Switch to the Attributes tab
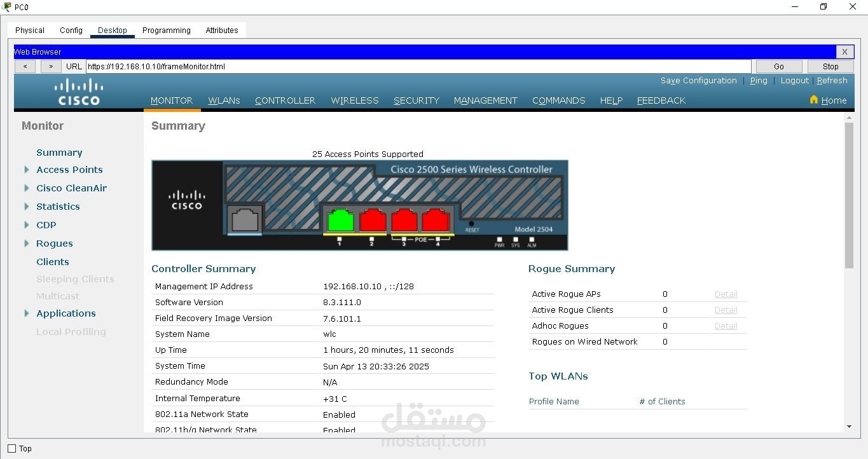 click(x=222, y=31)
